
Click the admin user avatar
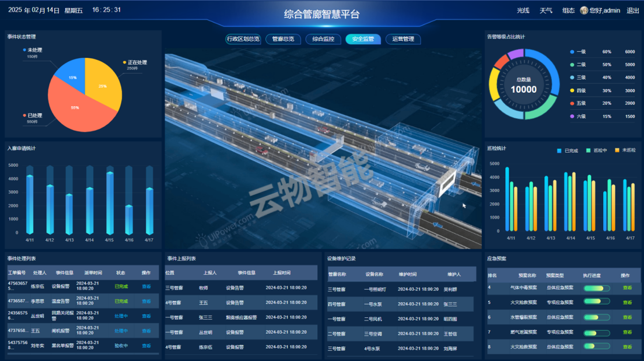(584, 10)
